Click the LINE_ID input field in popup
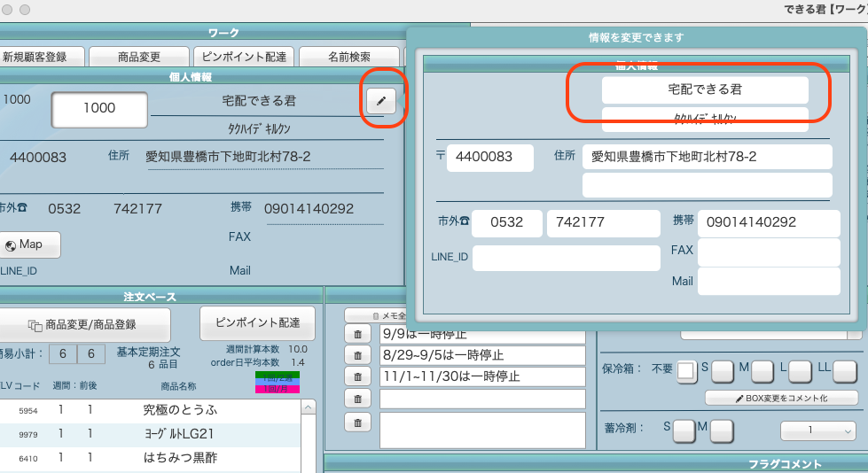The height and width of the screenshot is (473, 868). pos(566,258)
